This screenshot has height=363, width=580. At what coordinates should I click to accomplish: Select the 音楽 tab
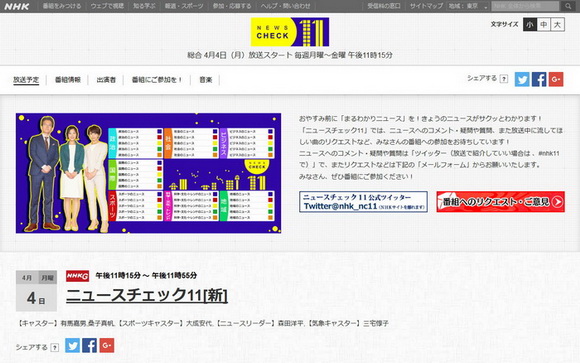click(x=206, y=80)
